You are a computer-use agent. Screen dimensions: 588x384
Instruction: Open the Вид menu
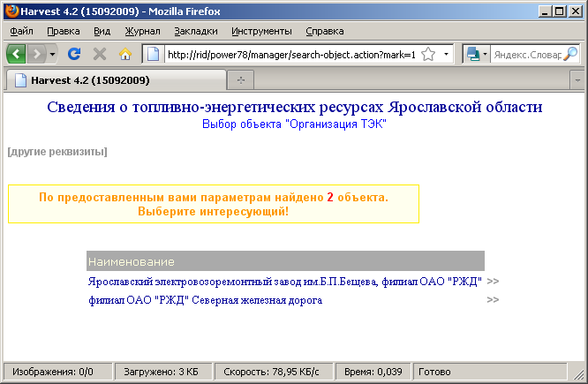click(x=102, y=31)
